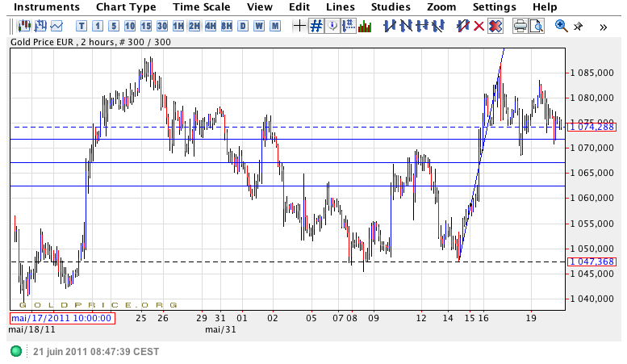
Task: Click the volume bars study icon
Action: tap(365, 26)
